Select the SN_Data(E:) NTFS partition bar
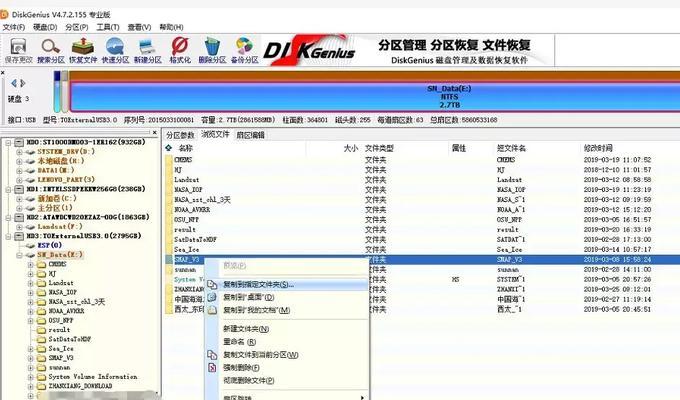The height and width of the screenshot is (400, 680). pyautogui.click(x=375, y=96)
